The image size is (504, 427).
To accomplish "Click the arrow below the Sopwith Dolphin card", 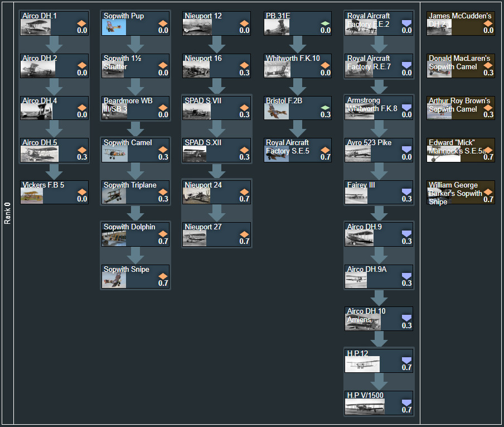I will (136, 255).
